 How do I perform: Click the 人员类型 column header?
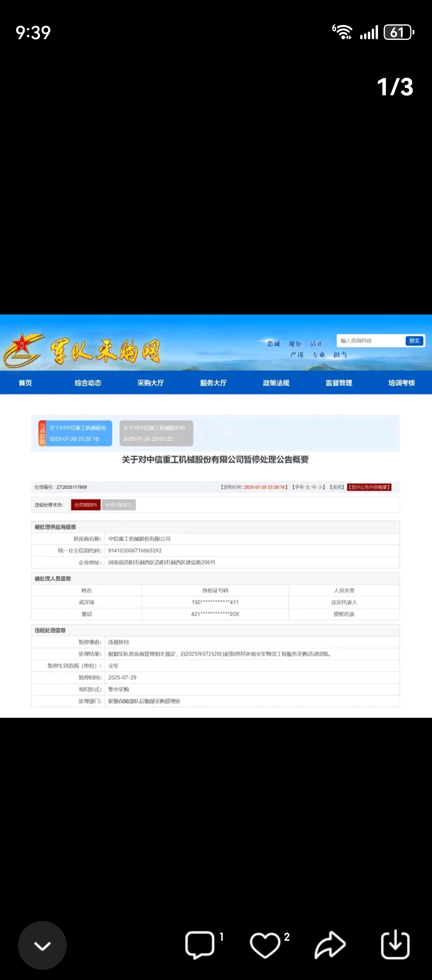344,590
